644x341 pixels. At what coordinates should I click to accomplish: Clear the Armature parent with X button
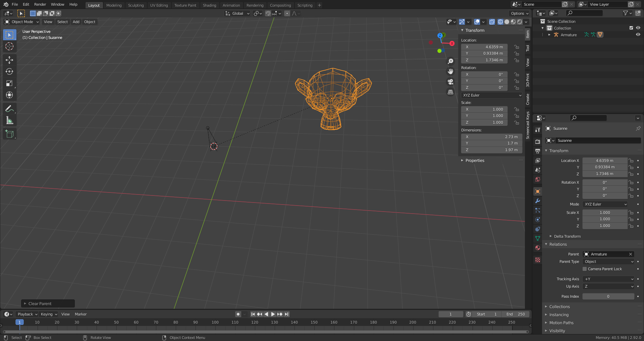(631, 254)
